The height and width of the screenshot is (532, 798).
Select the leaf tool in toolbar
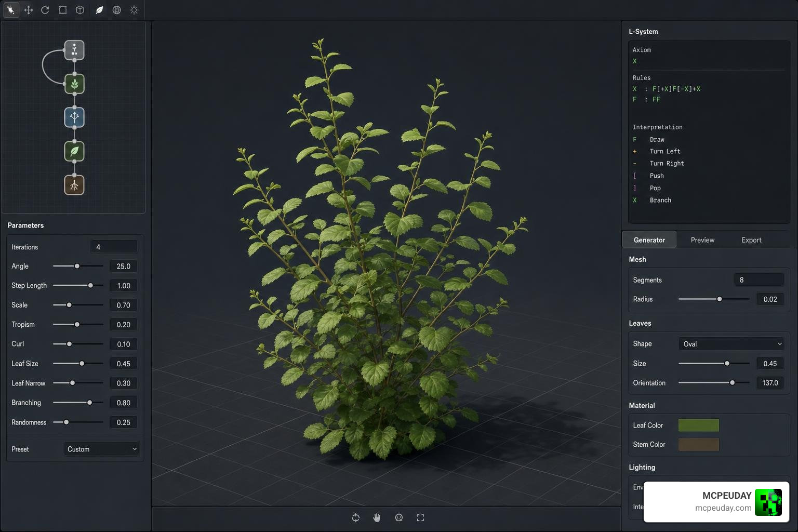[x=99, y=10]
